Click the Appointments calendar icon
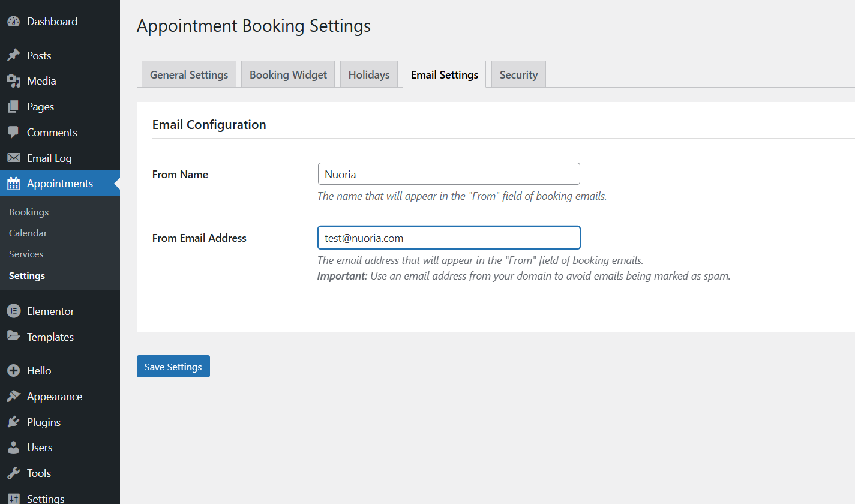The width and height of the screenshot is (855, 504). pyautogui.click(x=13, y=183)
